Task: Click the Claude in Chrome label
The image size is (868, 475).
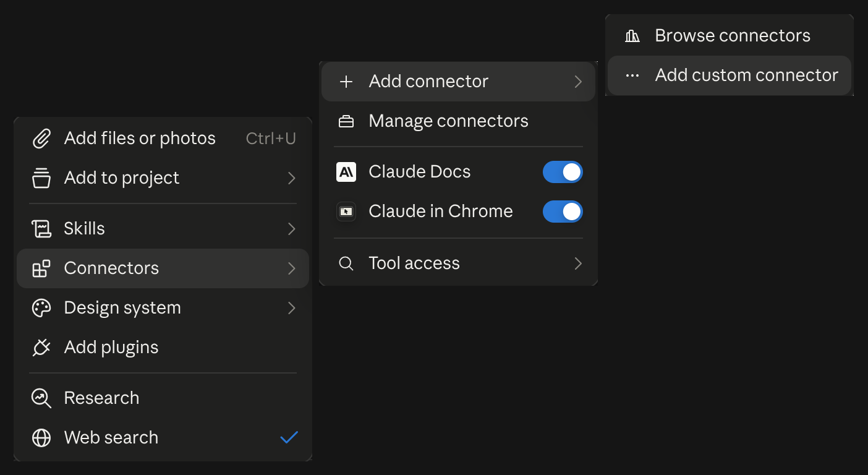Action: coord(441,212)
